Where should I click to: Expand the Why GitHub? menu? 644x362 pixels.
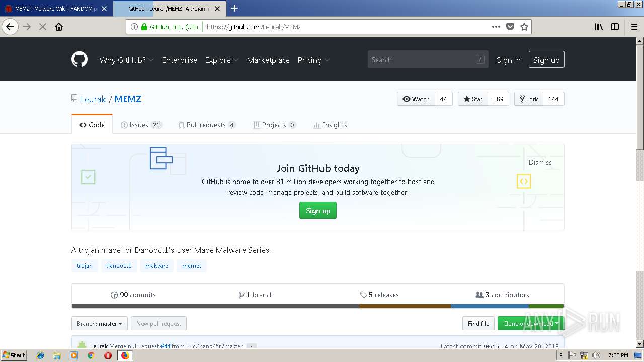click(x=126, y=60)
